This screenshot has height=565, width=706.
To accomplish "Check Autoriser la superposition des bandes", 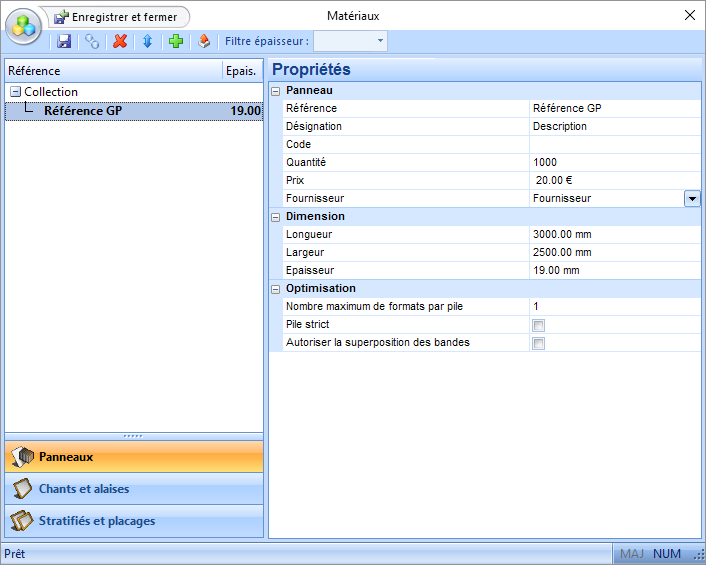I will pyautogui.click(x=539, y=343).
